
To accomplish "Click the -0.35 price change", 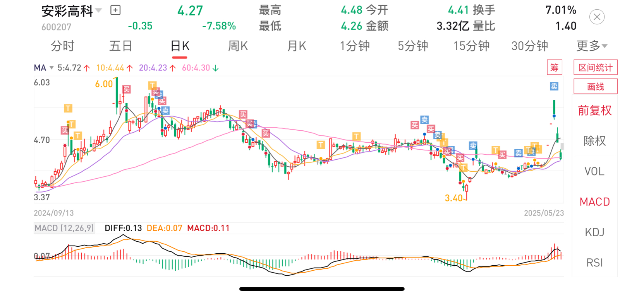I will coord(140,26).
